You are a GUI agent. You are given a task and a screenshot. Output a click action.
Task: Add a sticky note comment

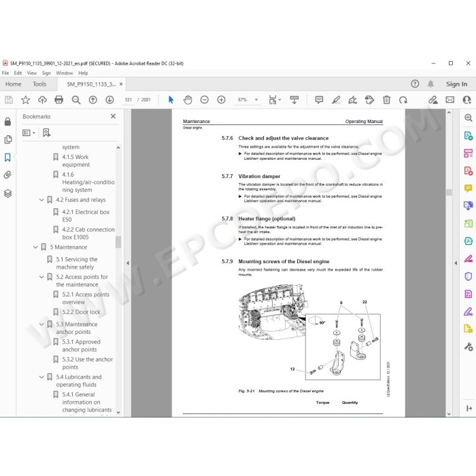[319, 99]
